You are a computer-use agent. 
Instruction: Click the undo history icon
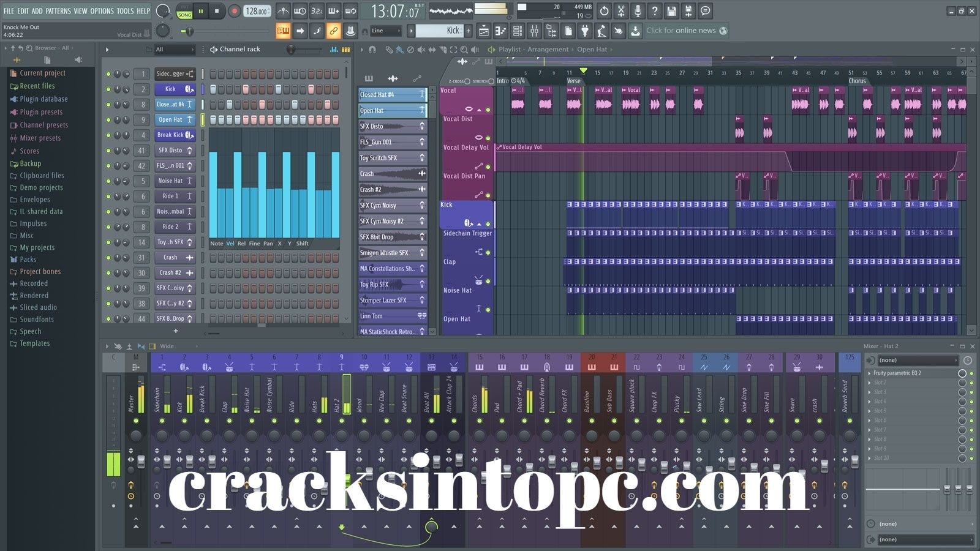pos(604,11)
